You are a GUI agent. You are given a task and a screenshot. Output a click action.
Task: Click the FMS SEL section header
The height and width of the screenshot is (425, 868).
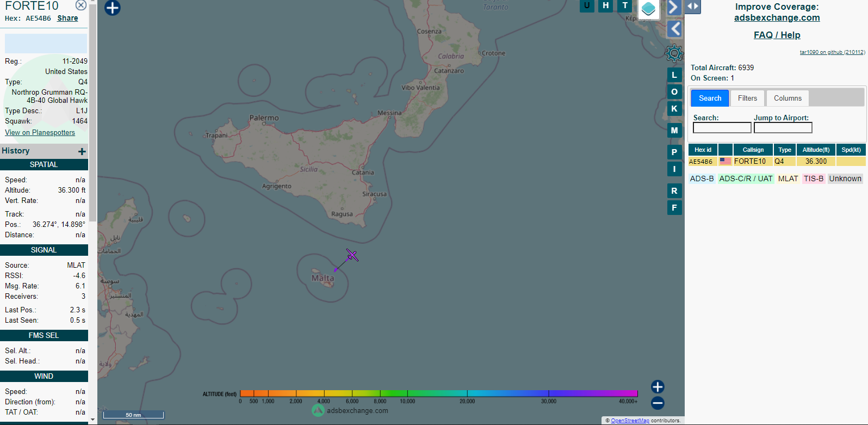[44, 335]
